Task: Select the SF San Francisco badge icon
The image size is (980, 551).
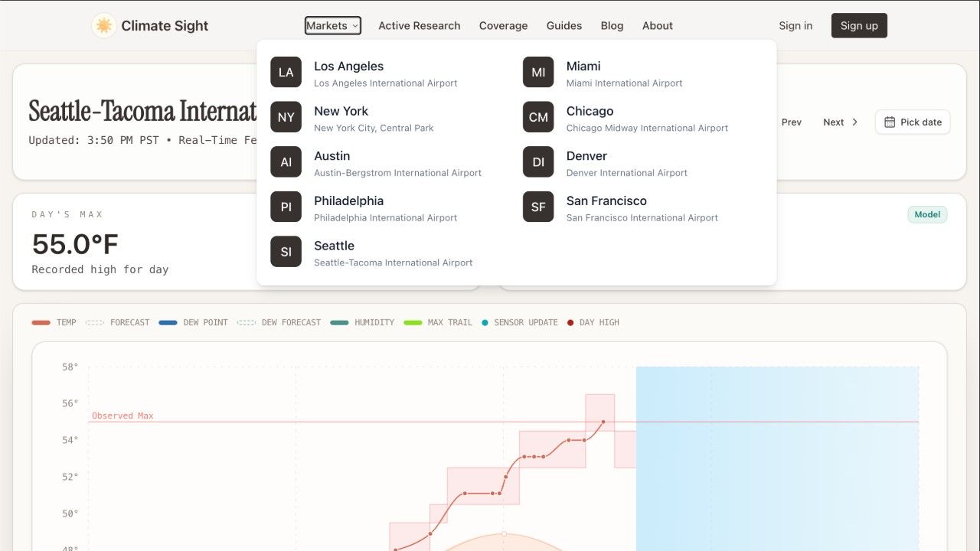Action: pos(538,207)
